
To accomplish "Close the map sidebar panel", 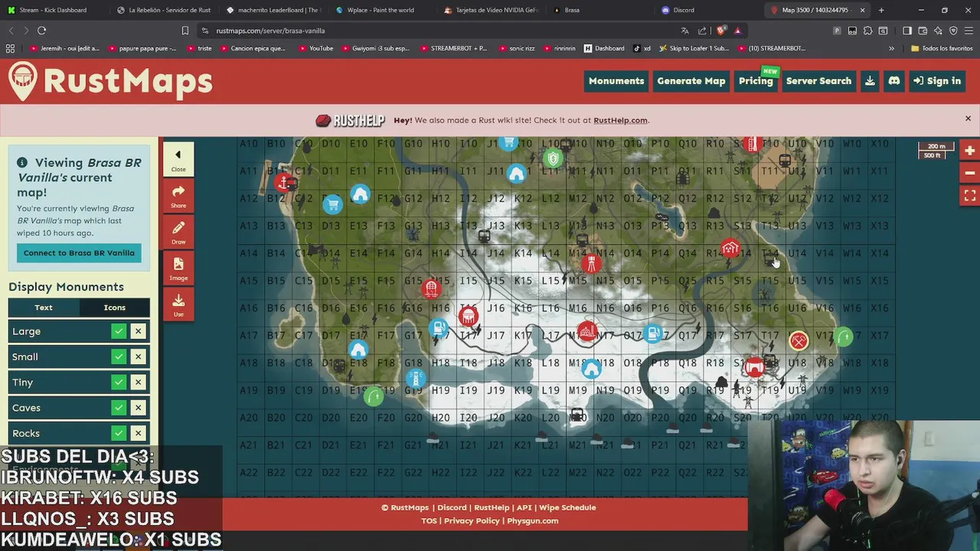I will coord(178,159).
